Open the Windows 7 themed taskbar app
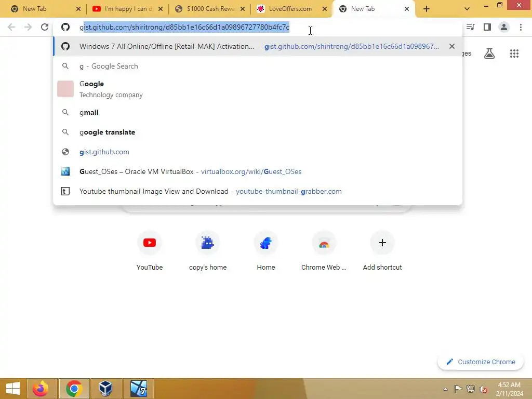 (138, 389)
